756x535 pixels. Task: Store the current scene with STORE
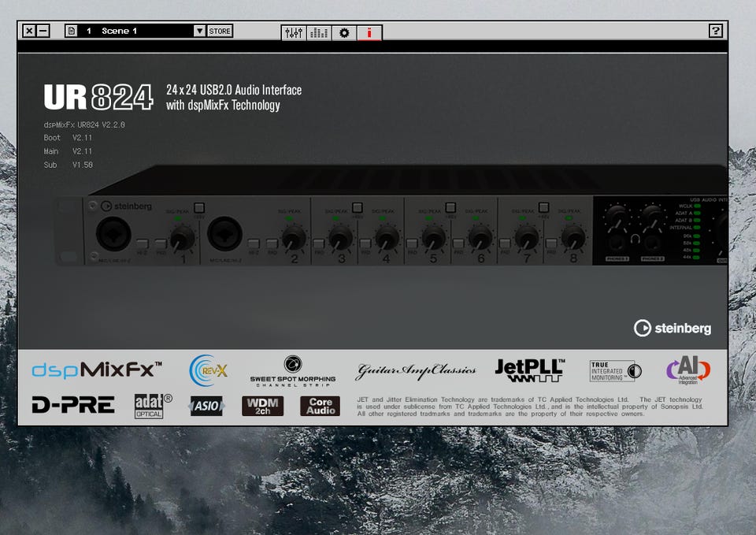tap(220, 31)
